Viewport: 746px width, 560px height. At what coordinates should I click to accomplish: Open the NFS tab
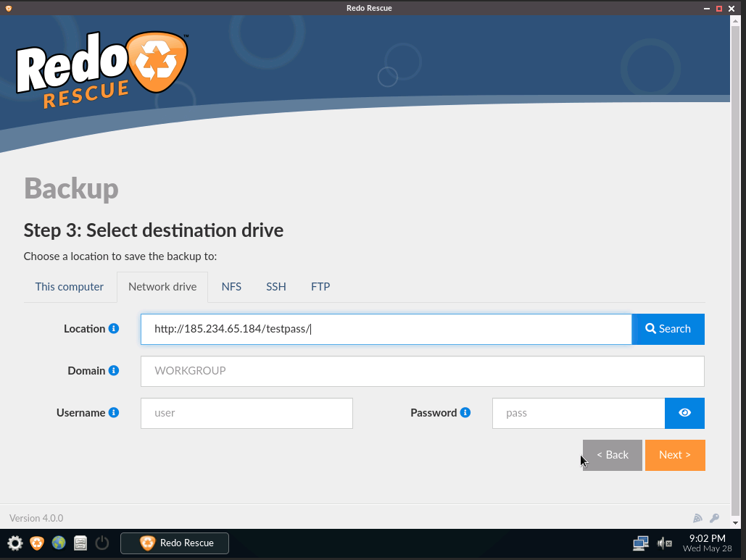[232, 287]
